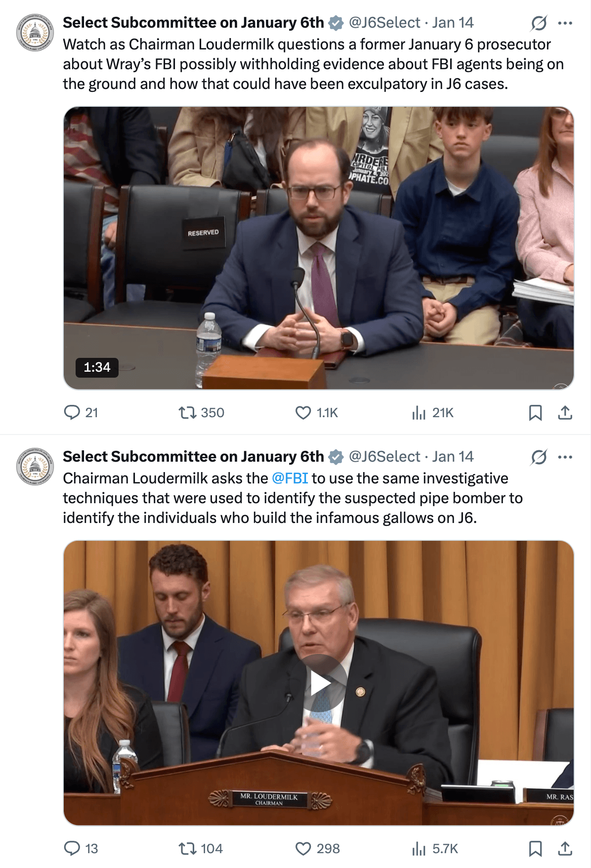Share the second tweet via upload icon
Image resolution: width=591 pixels, height=868 pixels.
point(565,848)
